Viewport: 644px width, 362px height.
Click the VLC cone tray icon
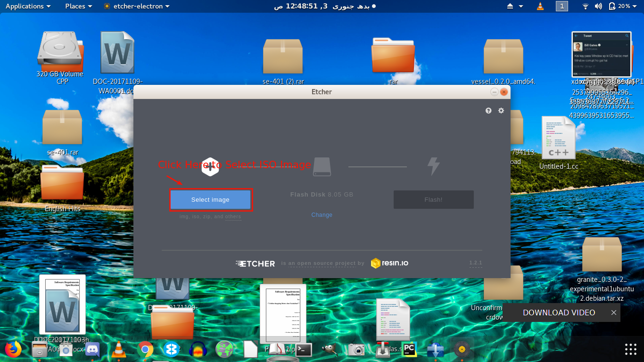click(540, 6)
